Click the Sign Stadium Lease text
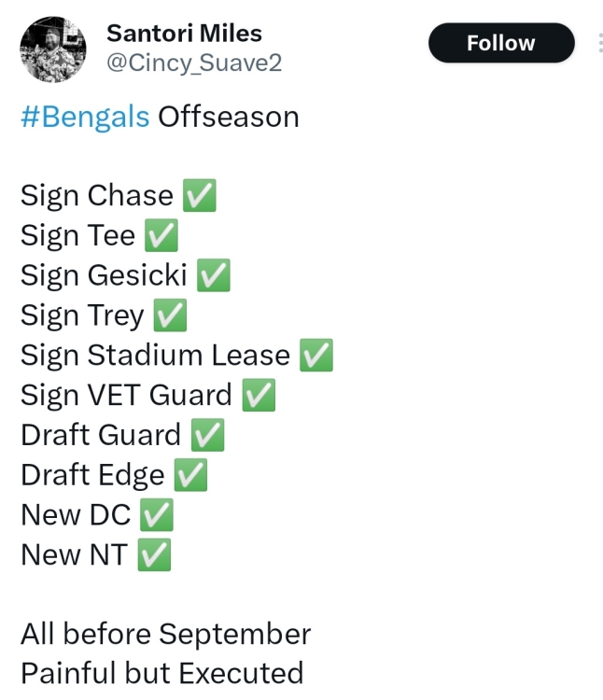The width and height of the screenshot is (603, 700). coord(155,356)
